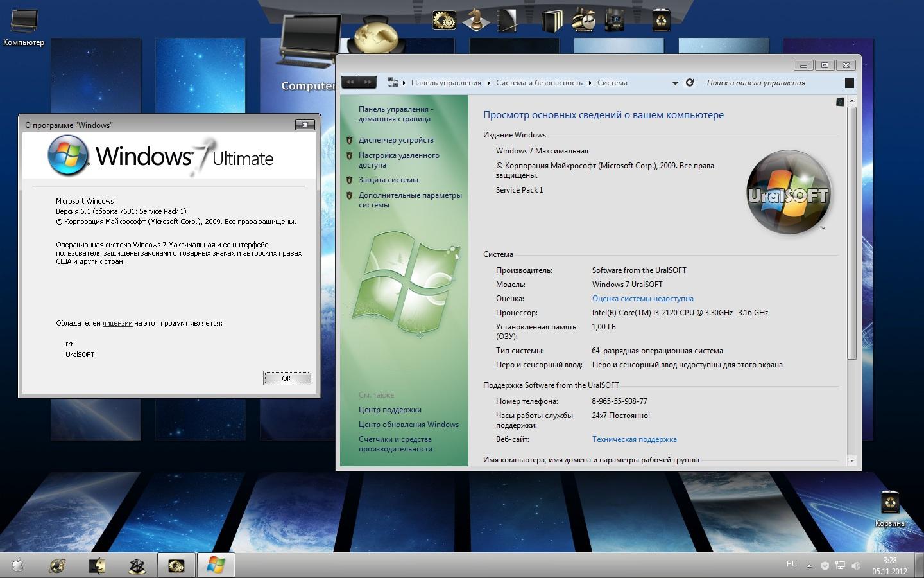Expand arrow after Система и безопасность breadcrumb
Viewport: 924px width, 578px height.
590,83
